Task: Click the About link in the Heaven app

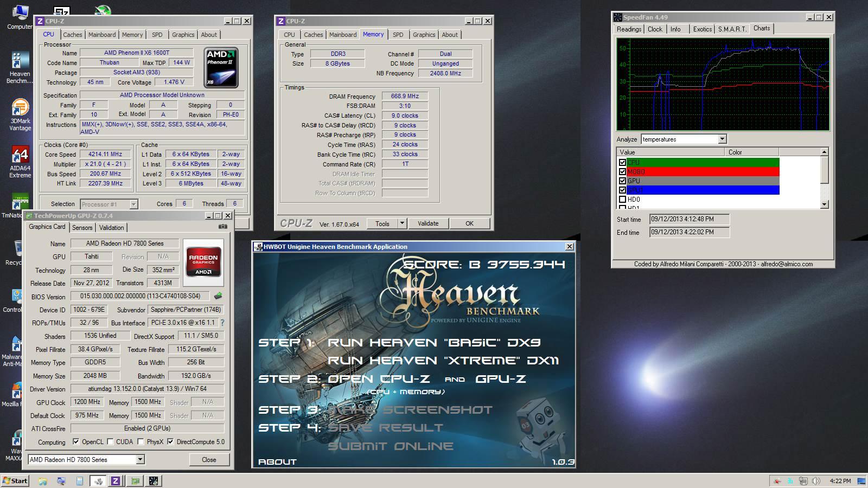Action: click(x=277, y=462)
